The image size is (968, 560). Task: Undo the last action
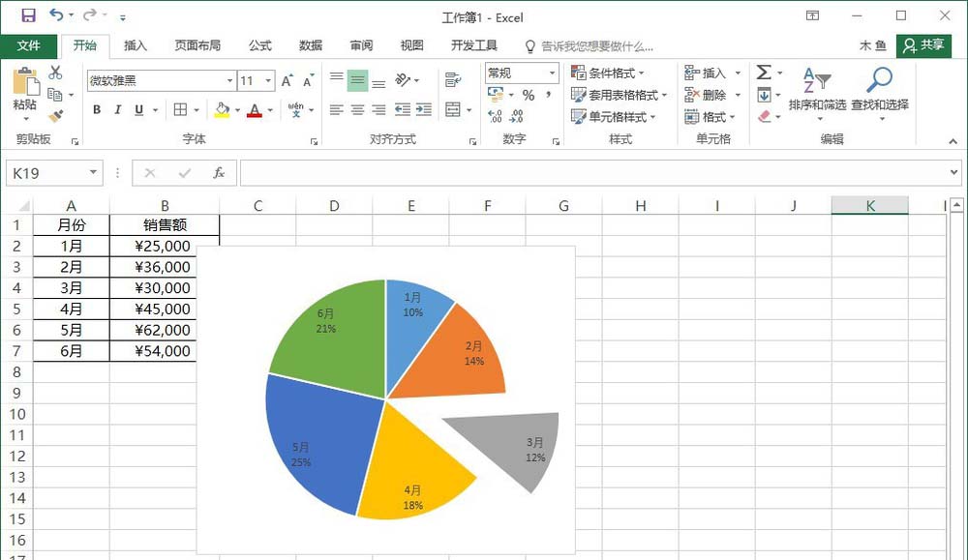[56, 15]
